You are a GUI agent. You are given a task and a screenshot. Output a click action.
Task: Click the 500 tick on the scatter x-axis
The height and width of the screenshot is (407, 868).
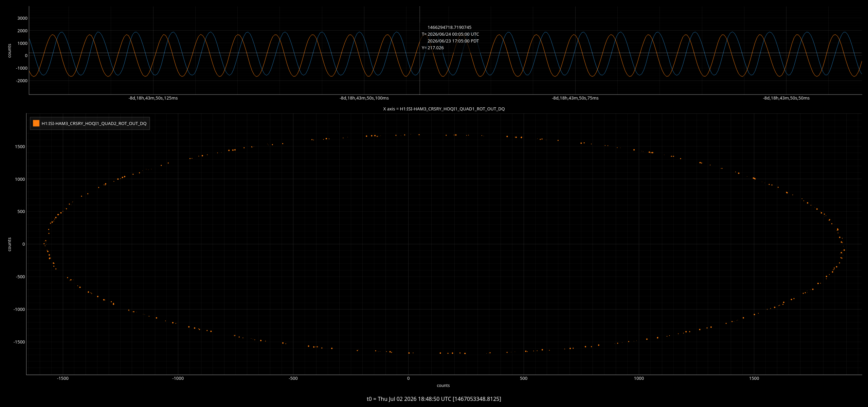524,378
